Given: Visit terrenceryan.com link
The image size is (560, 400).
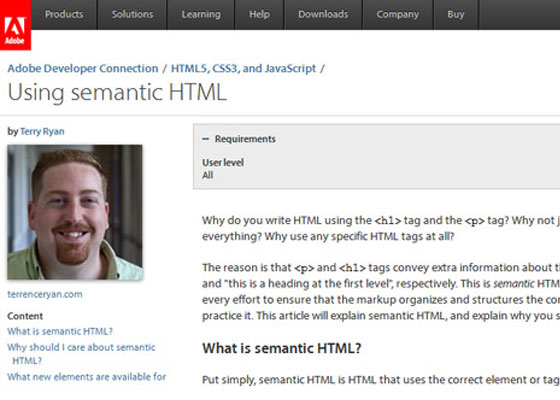Looking at the screenshot, I should 45,294.
